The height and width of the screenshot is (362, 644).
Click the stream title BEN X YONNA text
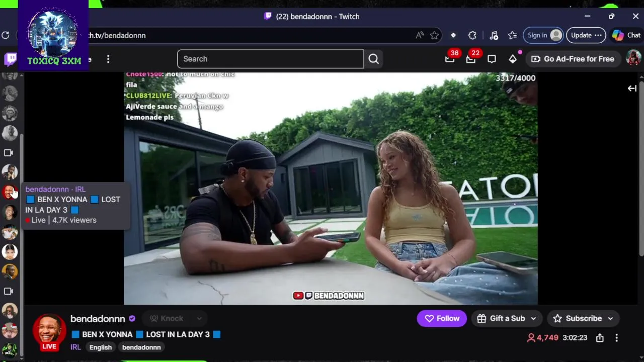coord(146,334)
